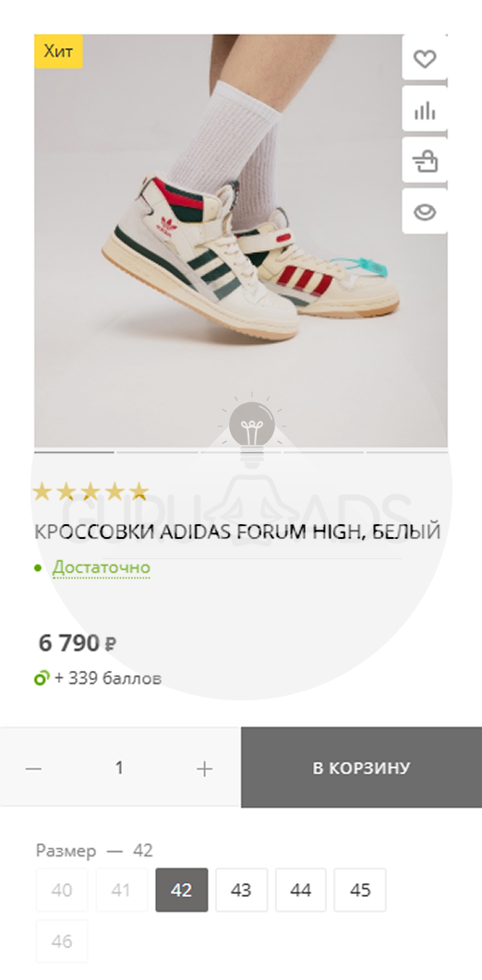This screenshot has height=980, width=482.
Task: Select size 45
Action: pos(360,890)
